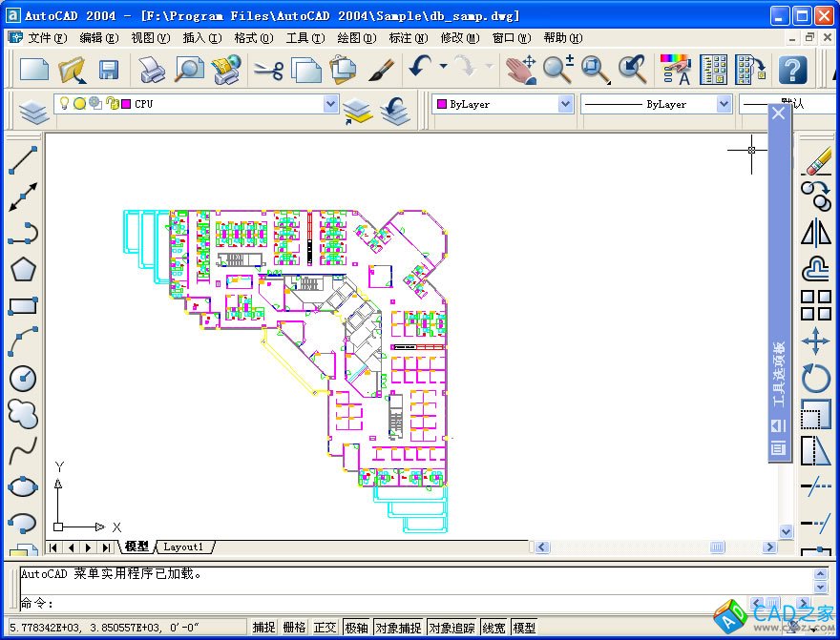Select the Circle tool

[x=21, y=379]
